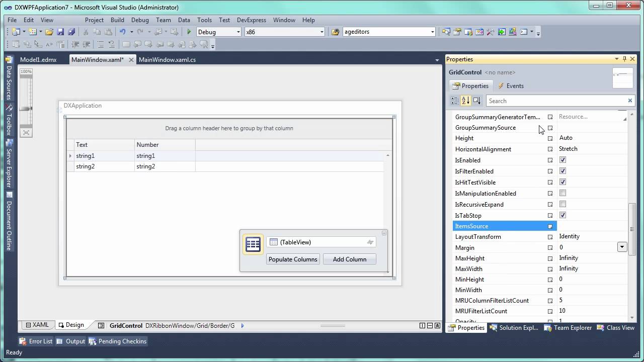The width and height of the screenshot is (644, 362).
Task: Open Properties Window from toolbar icon
Action: point(457,32)
